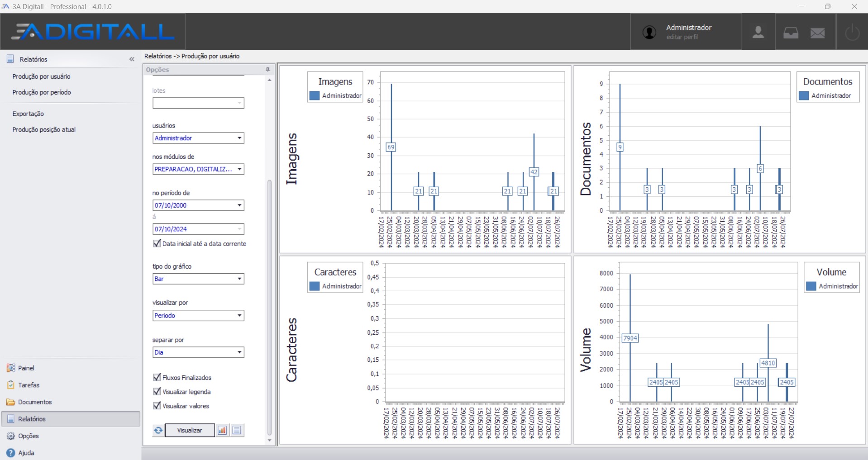This screenshot has width=868, height=460.
Task: Click scroll up arrow in options panel
Action: pos(269,80)
